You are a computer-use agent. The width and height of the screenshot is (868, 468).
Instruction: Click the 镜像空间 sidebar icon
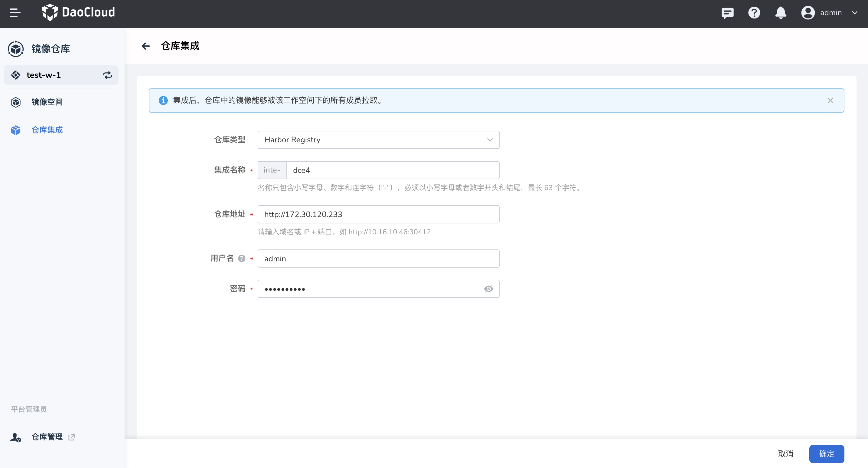coord(15,101)
